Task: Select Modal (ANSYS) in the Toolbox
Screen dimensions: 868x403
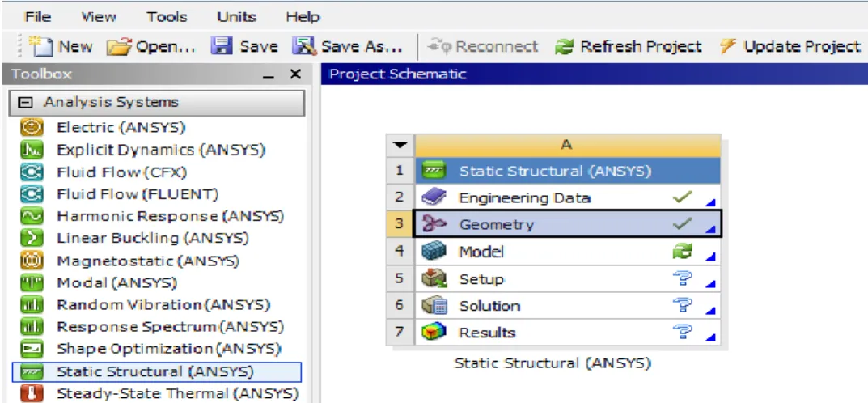Action: pyautogui.click(x=116, y=283)
